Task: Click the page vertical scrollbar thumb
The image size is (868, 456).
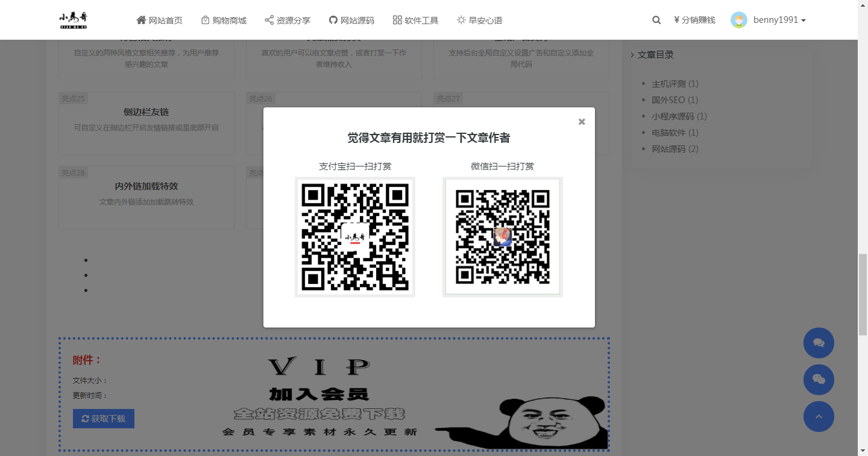Action: click(863, 294)
